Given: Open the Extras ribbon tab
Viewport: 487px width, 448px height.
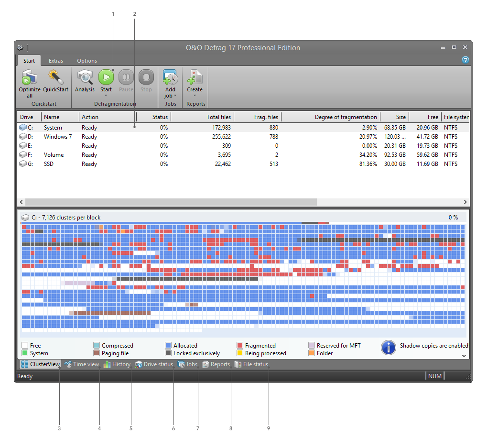Looking at the screenshot, I should [55, 61].
